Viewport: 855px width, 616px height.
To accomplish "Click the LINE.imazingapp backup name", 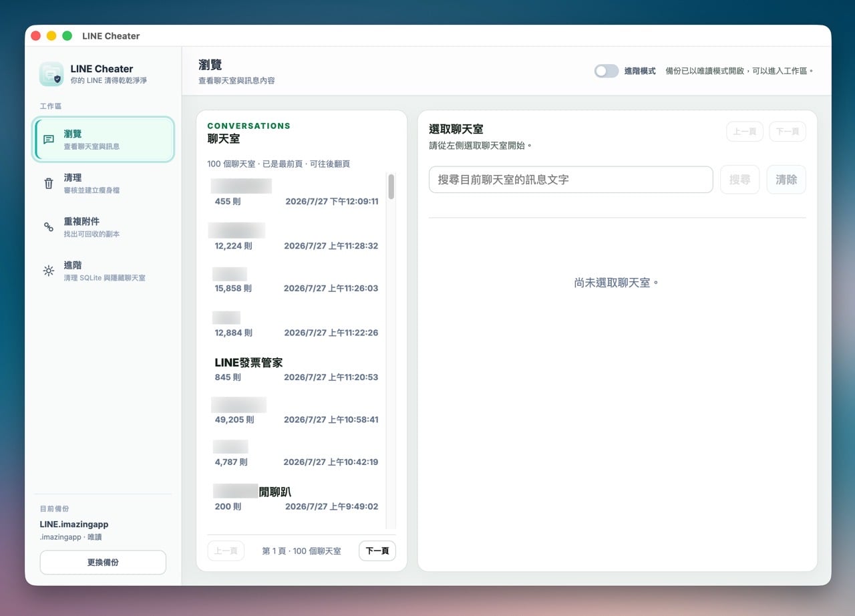I will tap(73, 524).
